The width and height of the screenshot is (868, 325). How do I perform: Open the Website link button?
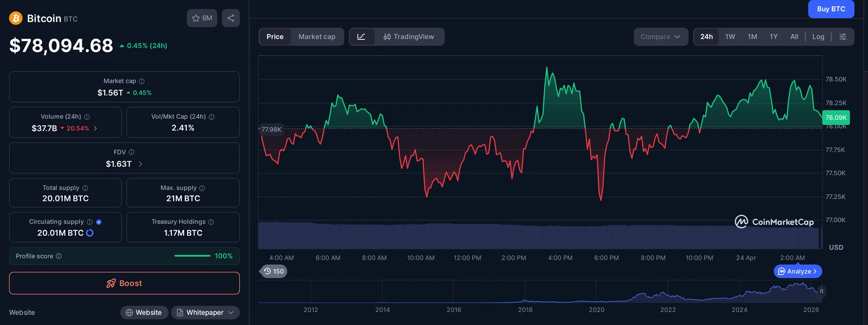[x=144, y=312]
